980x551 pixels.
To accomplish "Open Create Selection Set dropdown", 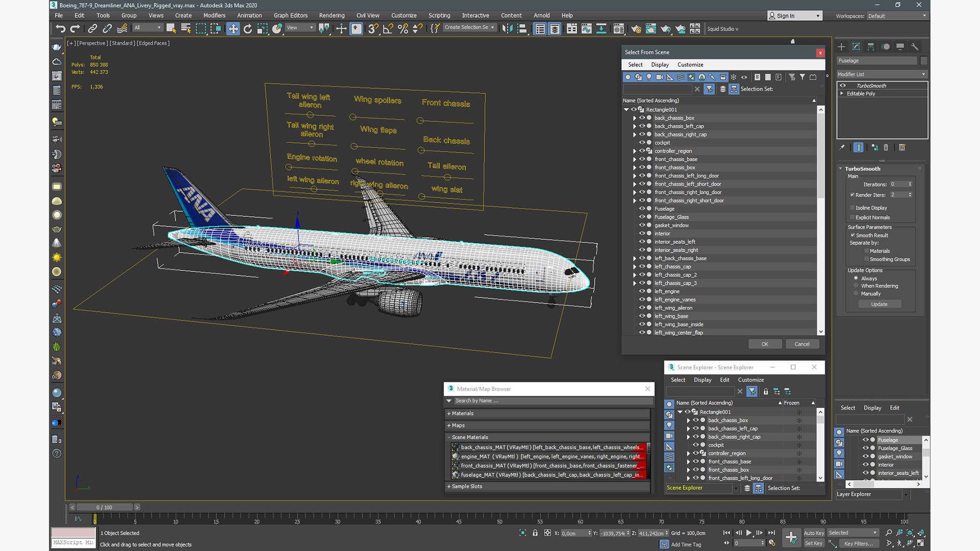I will point(469,28).
